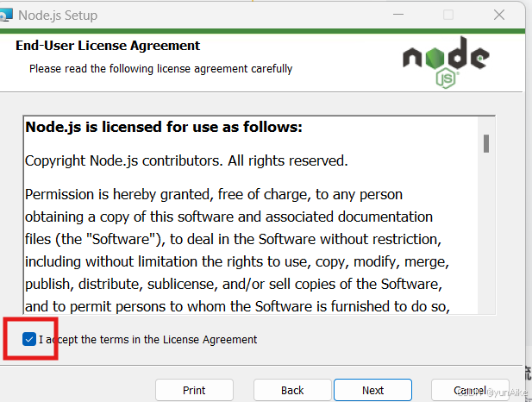Tick the accept license terms checkbox
This screenshot has width=532, height=402.
coord(29,339)
